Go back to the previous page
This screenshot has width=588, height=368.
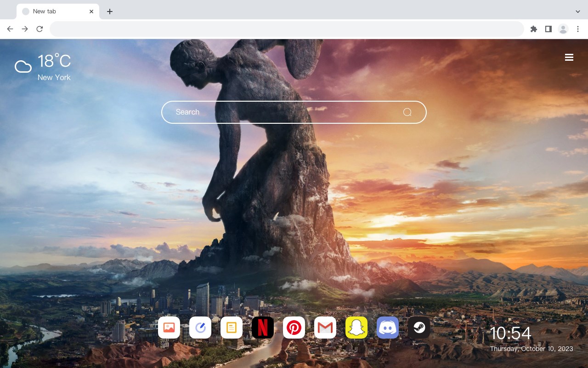coord(10,29)
